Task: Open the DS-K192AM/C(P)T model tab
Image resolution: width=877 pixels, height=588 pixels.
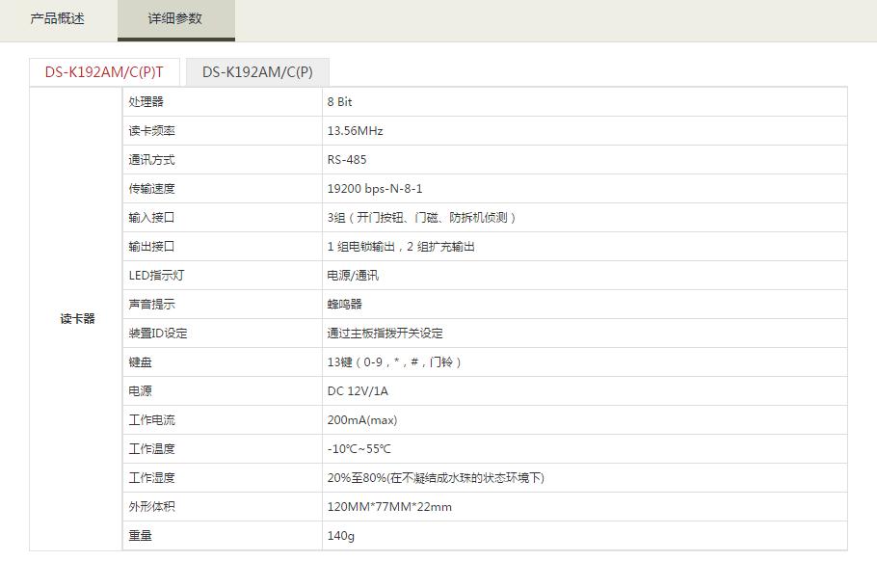Action: [x=104, y=72]
